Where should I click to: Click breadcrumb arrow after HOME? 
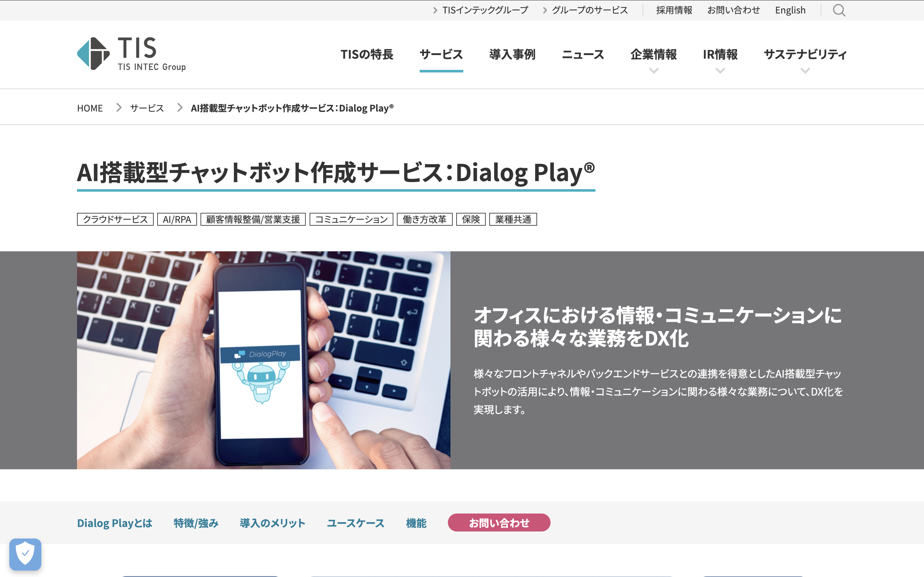coord(119,108)
